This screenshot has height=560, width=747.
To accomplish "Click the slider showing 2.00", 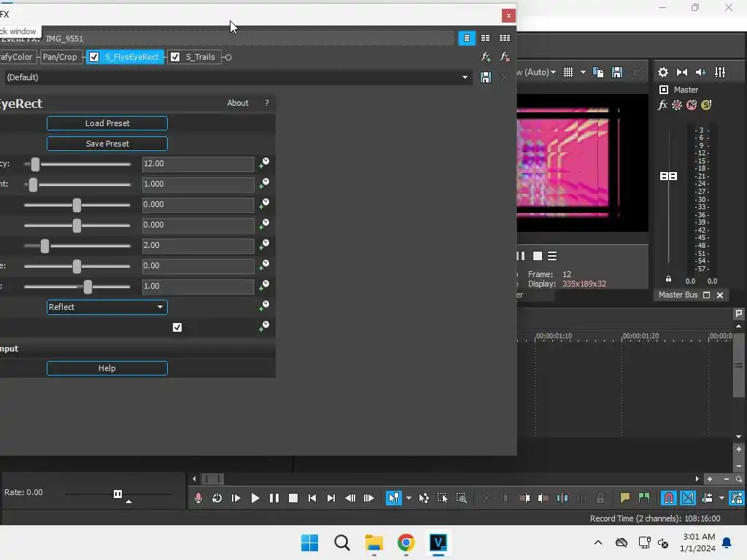I will 77,246.
